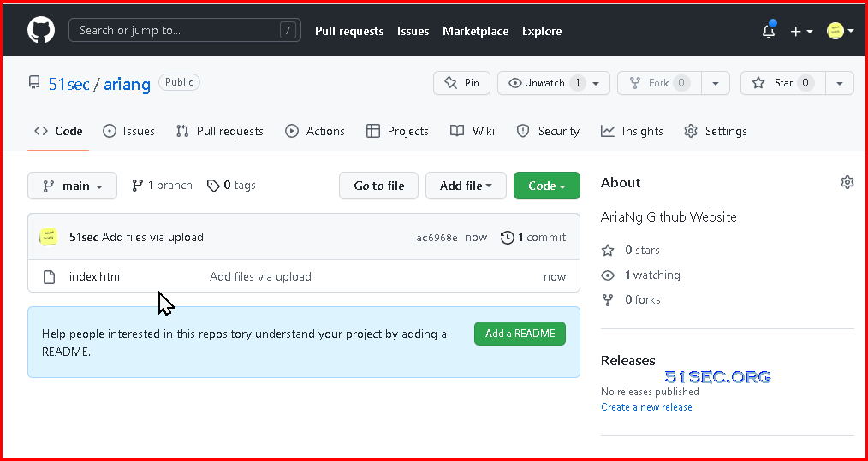Screen dimensions: 868x461
Task: Star the ariang repository
Action: coord(783,83)
